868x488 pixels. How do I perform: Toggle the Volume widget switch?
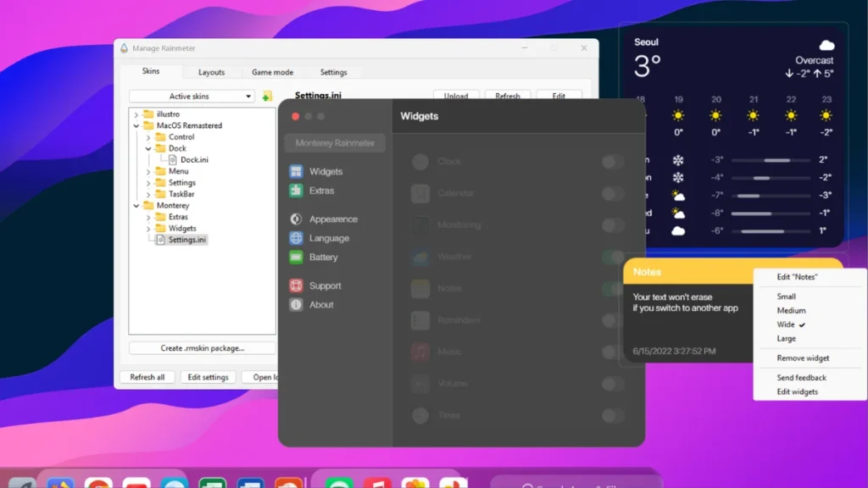pyautogui.click(x=613, y=384)
